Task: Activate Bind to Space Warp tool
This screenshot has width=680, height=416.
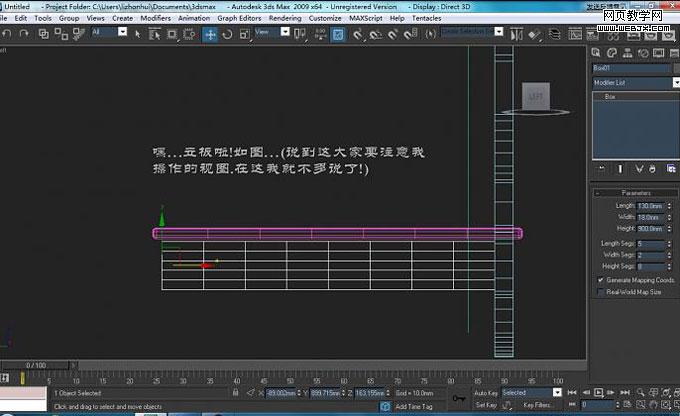Action: click(x=78, y=34)
